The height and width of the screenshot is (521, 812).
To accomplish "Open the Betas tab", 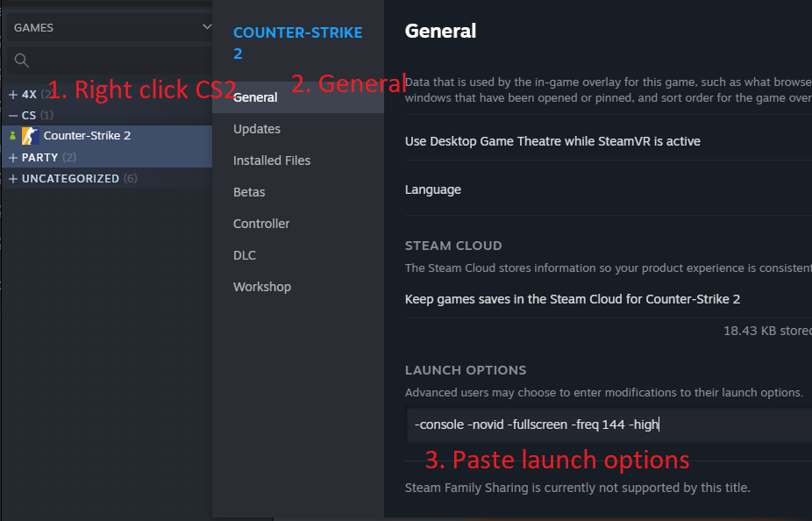I will [x=249, y=192].
